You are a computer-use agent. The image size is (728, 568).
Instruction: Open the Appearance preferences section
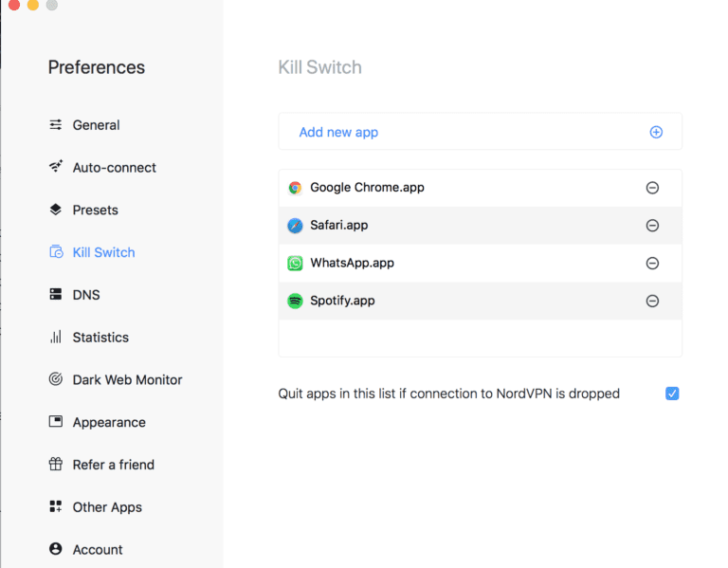pyautogui.click(x=109, y=422)
